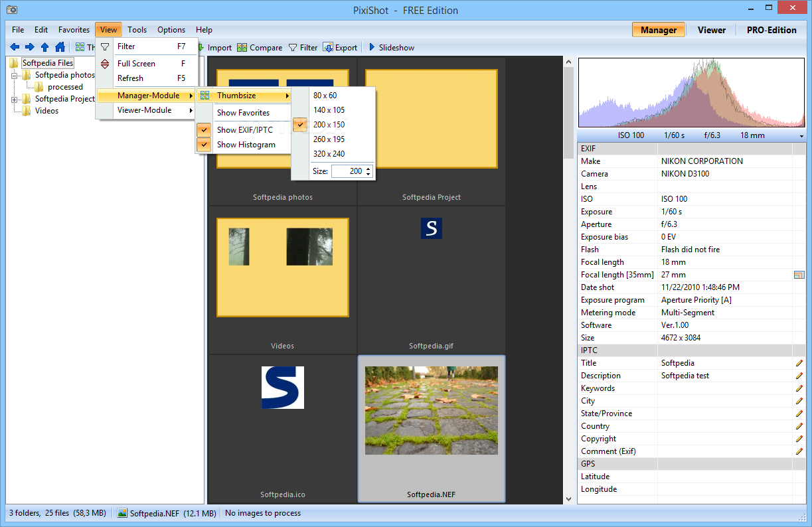Choose Refresh in View menu
The width and height of the screenshot is (812, 527).
147,78
